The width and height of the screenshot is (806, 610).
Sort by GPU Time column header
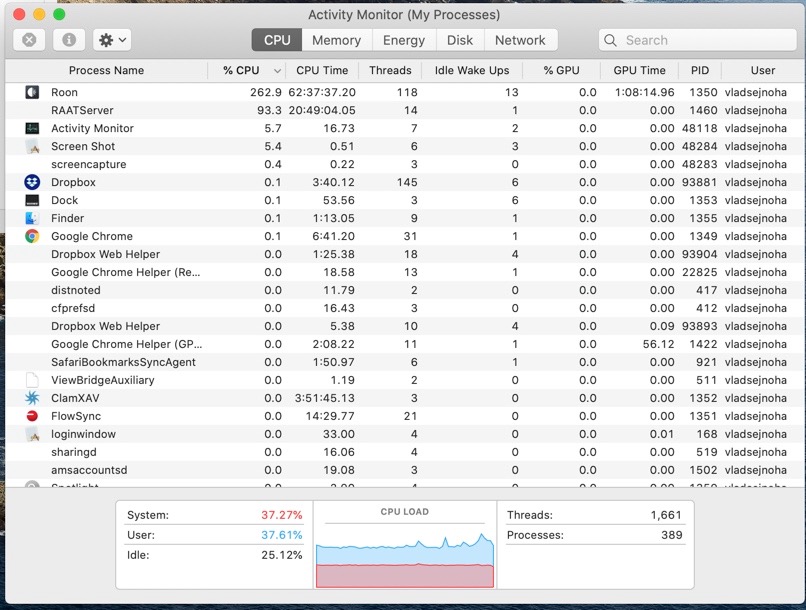[x=639, y=70]
